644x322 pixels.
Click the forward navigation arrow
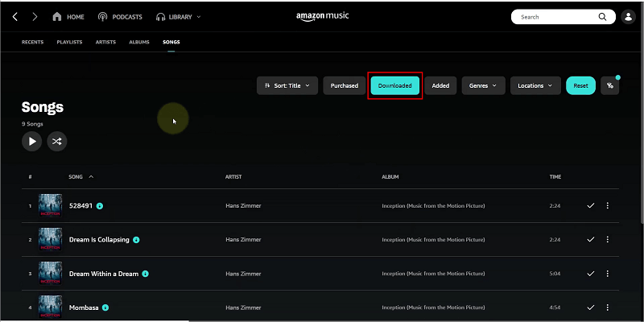[x=35, y=16]
